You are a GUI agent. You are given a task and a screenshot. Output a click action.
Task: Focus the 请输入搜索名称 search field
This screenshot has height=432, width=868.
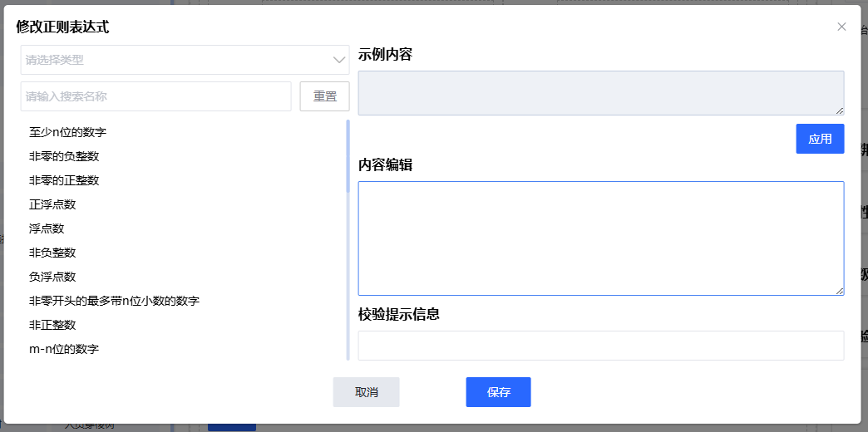(155, 96)
